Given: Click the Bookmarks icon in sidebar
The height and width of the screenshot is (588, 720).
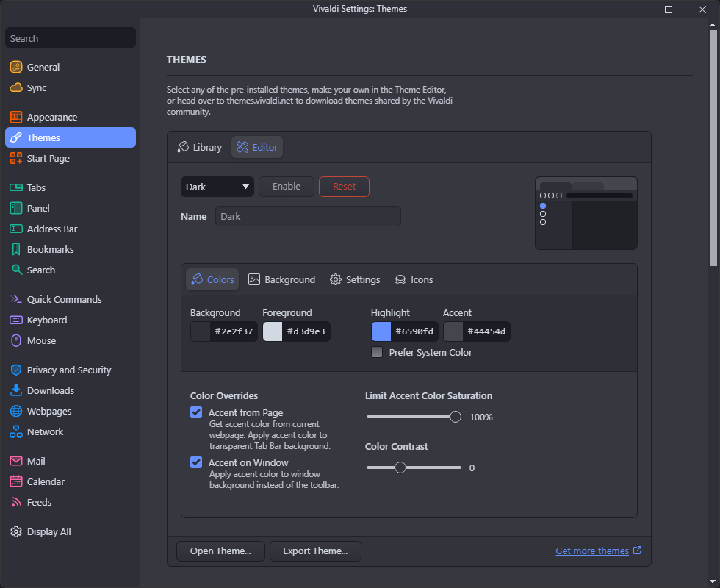Looking at the screenshot, I should (16, 249).
